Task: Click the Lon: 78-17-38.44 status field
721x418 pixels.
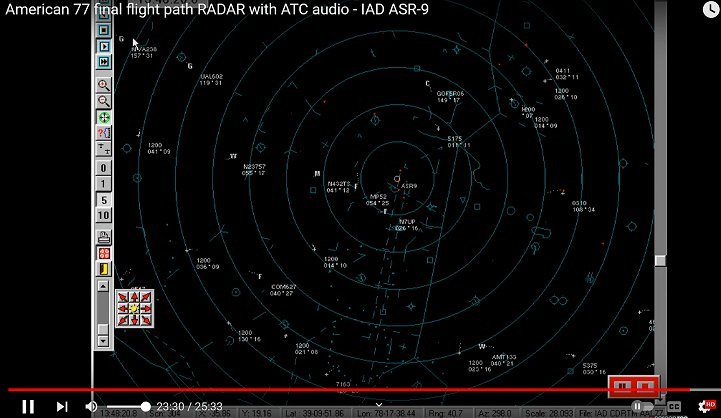Action: tap(386, 413)
